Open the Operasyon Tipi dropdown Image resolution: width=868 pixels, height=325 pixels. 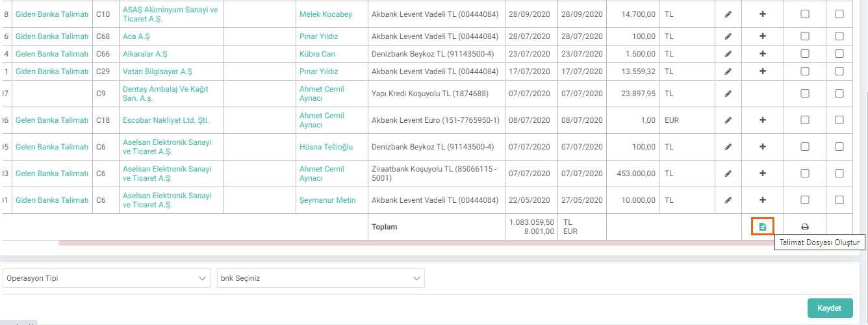(106, 279)
